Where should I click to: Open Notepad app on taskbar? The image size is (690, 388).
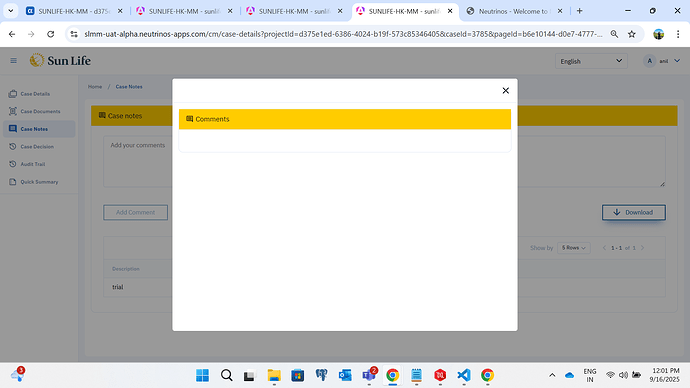click(x=416, y=375)
